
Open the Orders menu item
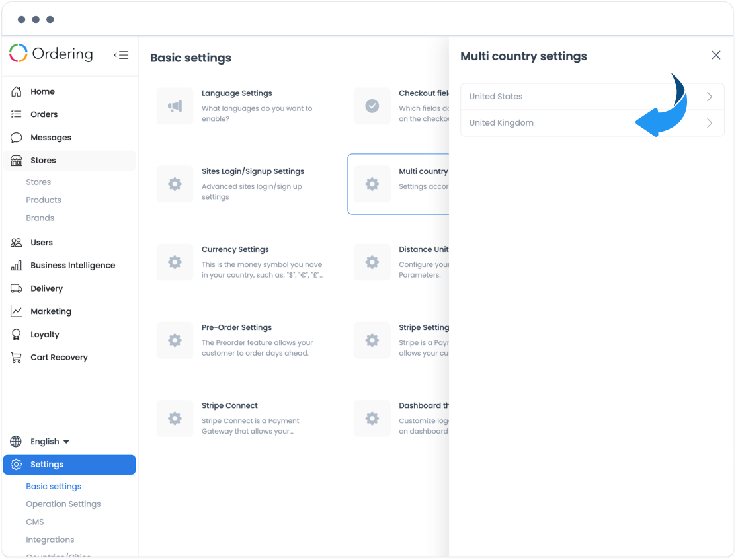click(69, 114)
